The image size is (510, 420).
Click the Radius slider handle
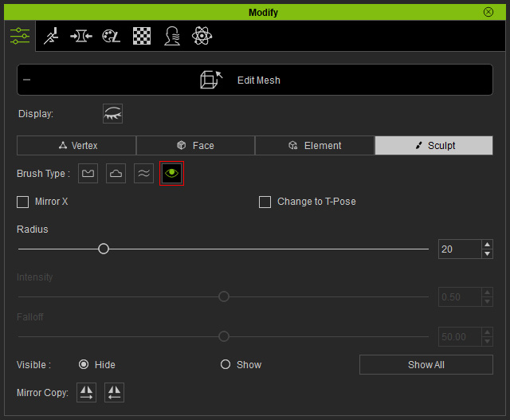point(104,249)
